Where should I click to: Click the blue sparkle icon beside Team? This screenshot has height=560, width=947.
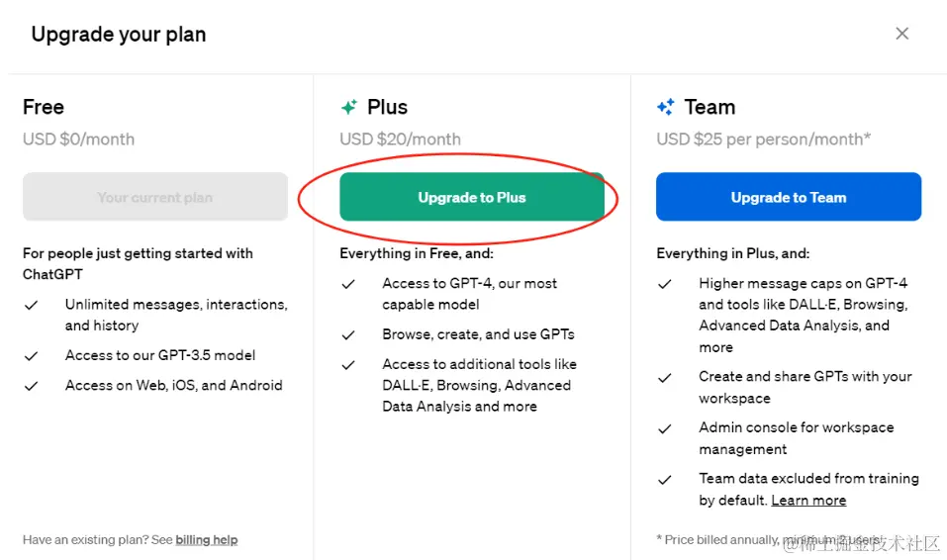(666, 108)
